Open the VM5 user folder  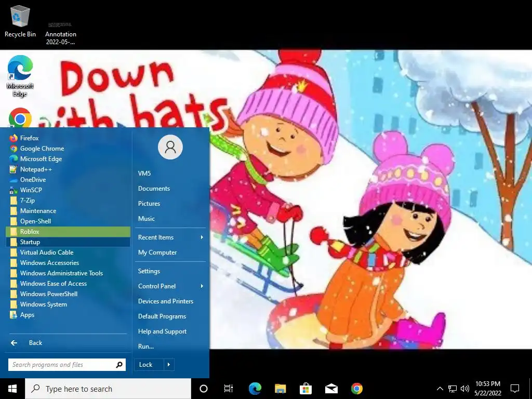pyautogui.click(x=170, y=174)
